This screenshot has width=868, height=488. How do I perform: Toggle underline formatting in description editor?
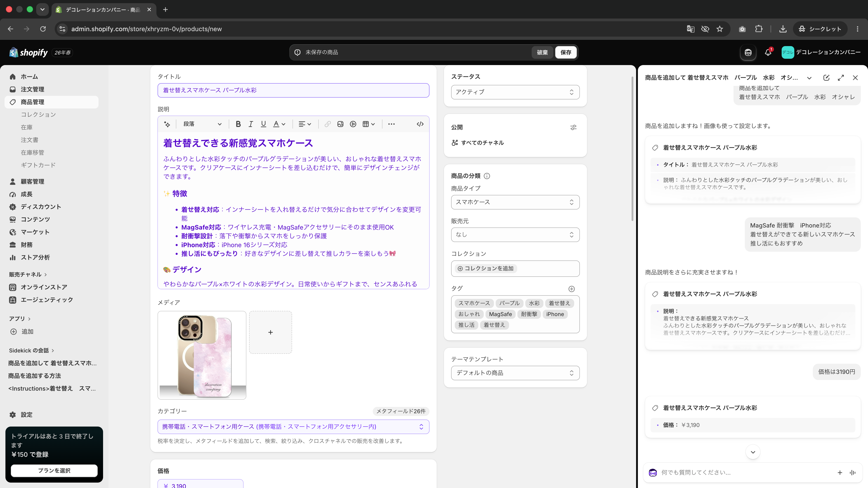(264, 124)
